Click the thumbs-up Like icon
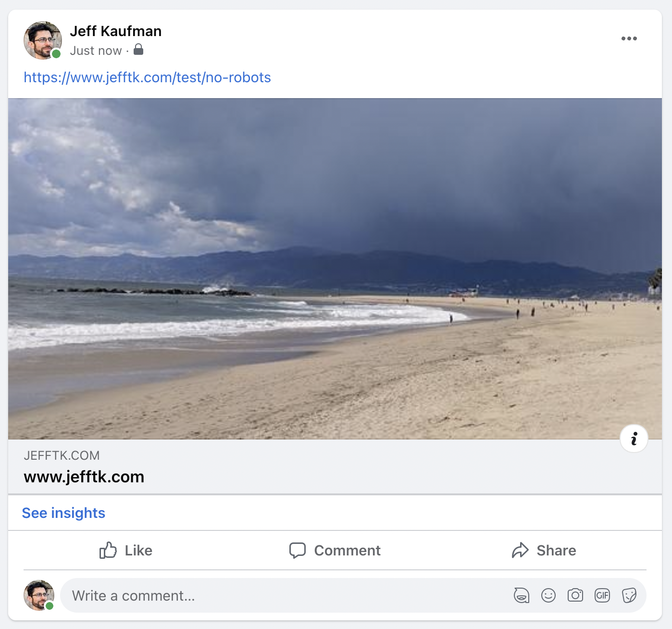The width and height of the screenshot is (672, 629). [109, 550]
